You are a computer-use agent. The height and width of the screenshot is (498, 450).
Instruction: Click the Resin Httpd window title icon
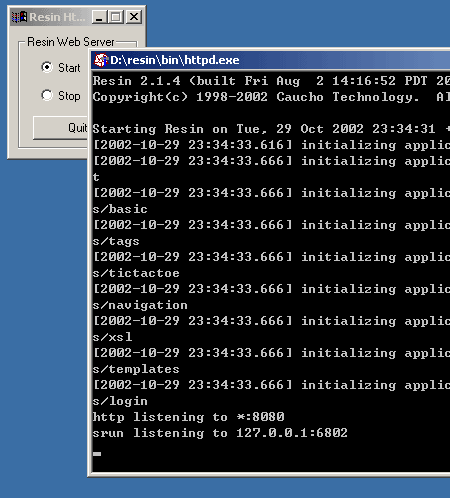19,17
